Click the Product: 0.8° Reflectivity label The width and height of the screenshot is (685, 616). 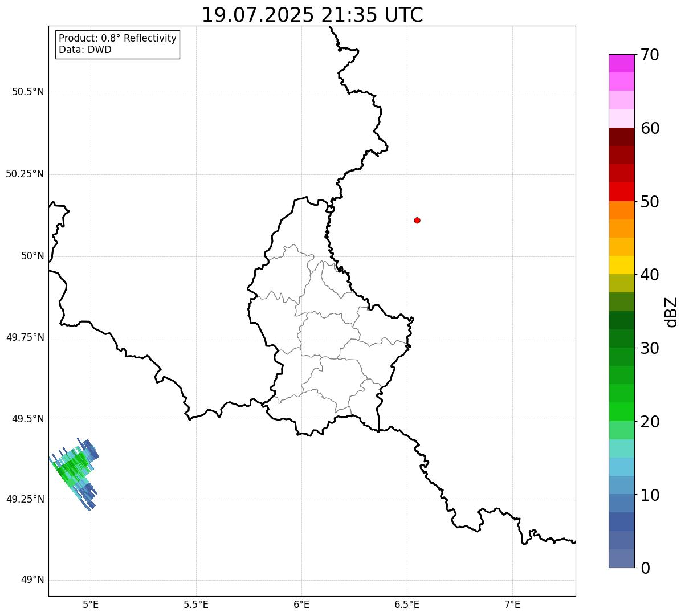coord(118,38)
